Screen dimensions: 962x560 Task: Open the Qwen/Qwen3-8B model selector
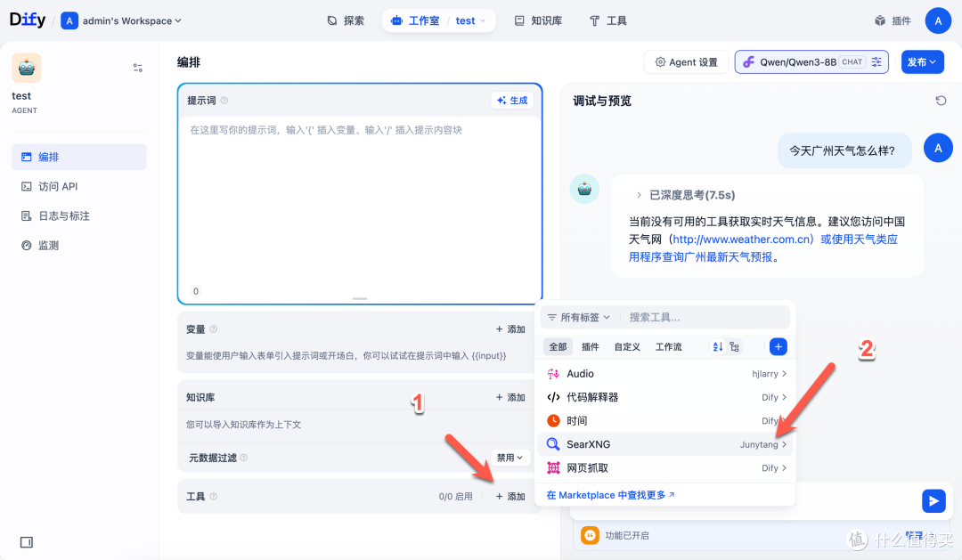[811, 62]
